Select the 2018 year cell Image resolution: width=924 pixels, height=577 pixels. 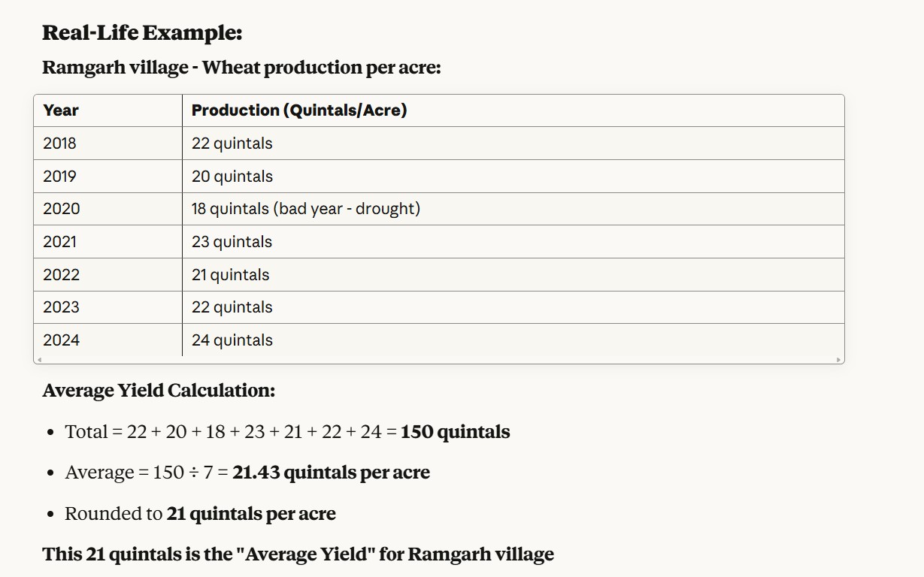point(59,143)
